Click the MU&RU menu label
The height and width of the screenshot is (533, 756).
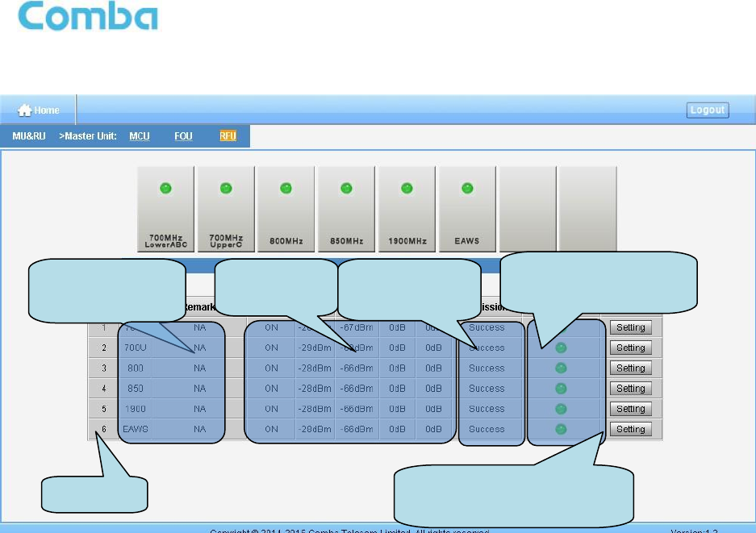point(29,136)
